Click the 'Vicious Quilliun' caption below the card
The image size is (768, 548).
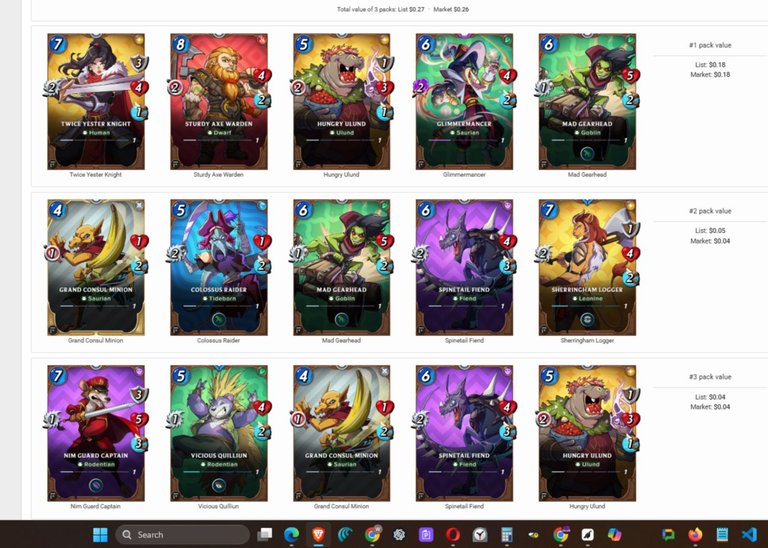(x=218, y=506)
